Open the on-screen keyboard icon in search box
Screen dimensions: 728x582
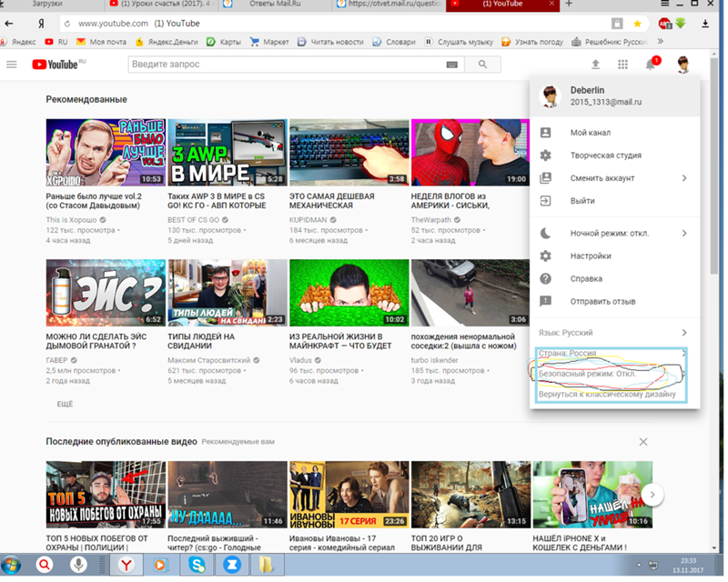click(x=451, y=65)
